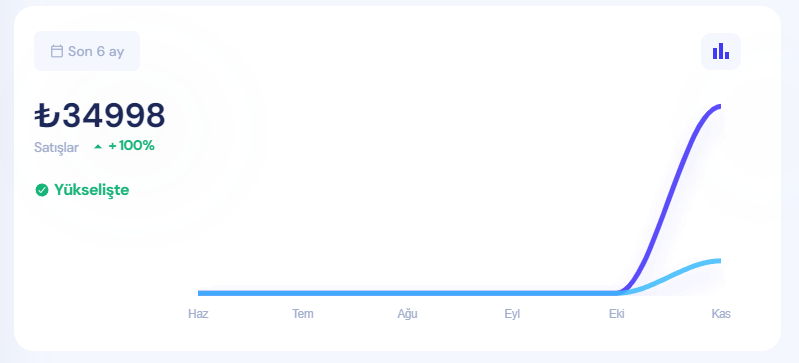Click the +100% growth indicator

[x=131, y=146]
